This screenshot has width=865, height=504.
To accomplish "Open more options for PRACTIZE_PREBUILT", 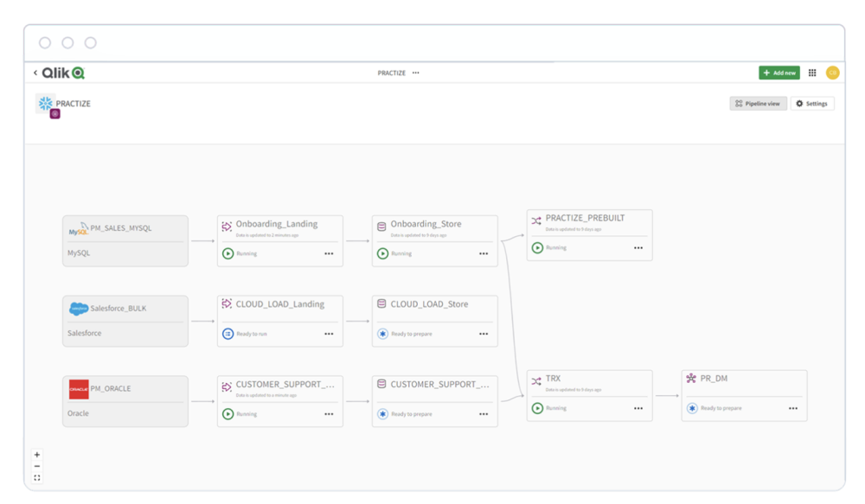I will [638, 247].
